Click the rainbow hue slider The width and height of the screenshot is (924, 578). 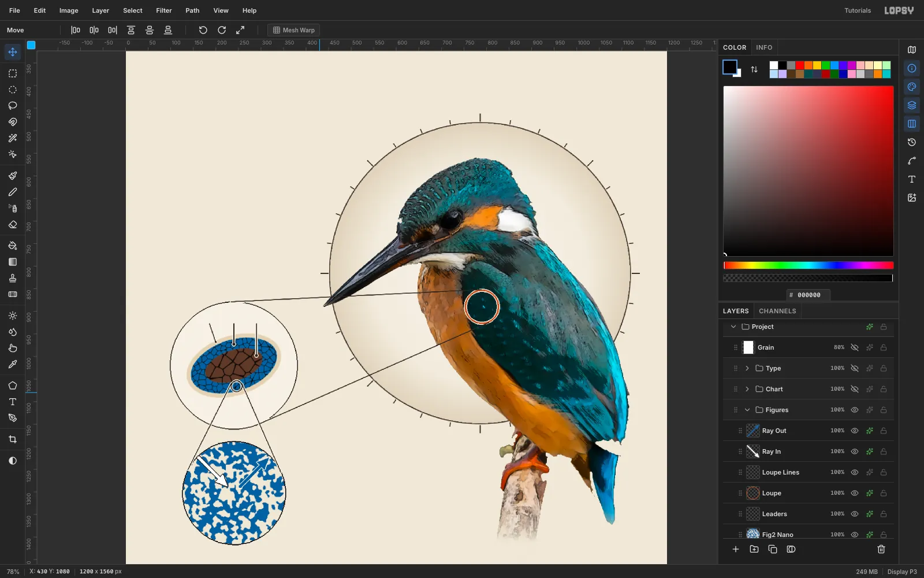(x=808, y=265)
